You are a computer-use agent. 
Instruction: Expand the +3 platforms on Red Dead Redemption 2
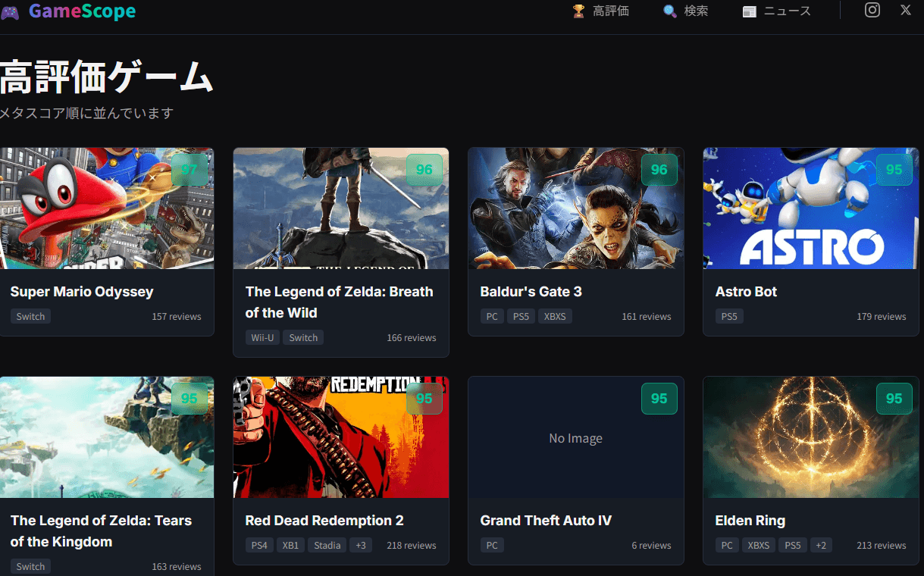click(x=361, y=545)
